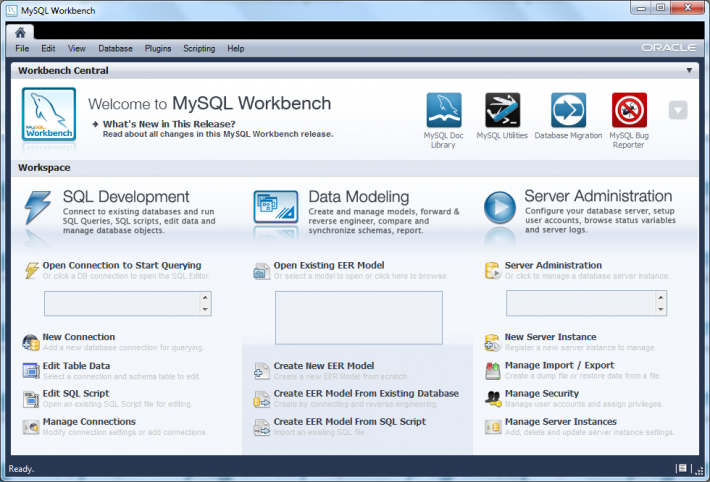Open the File menu
This screenshot has width=710, height=482.
click(x=22, y=48)
